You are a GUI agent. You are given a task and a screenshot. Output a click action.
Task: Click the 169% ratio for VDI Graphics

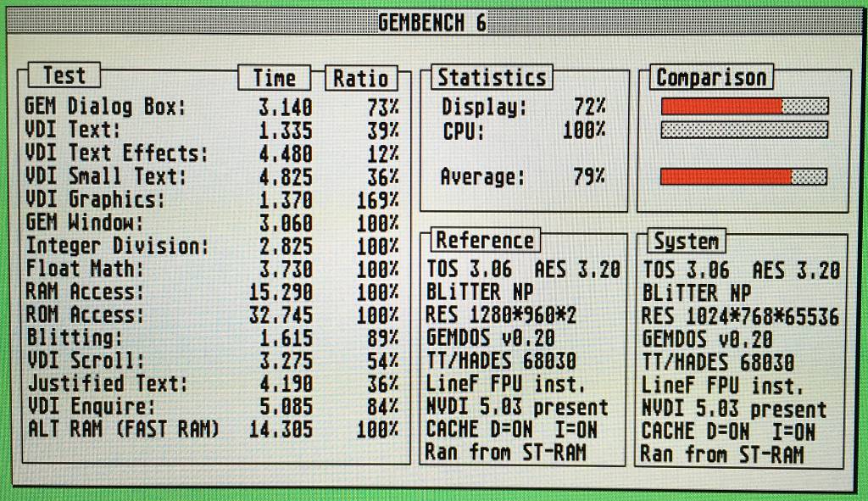pos(377,200)
